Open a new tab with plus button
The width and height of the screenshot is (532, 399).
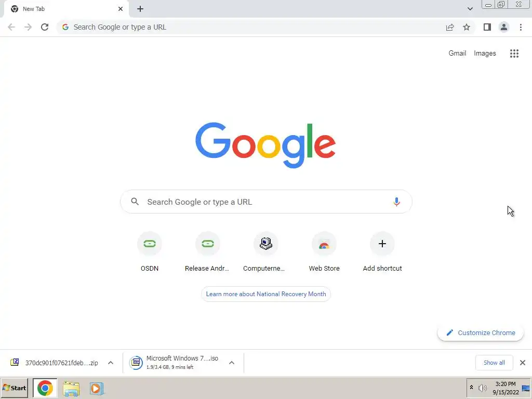(140, 9)
